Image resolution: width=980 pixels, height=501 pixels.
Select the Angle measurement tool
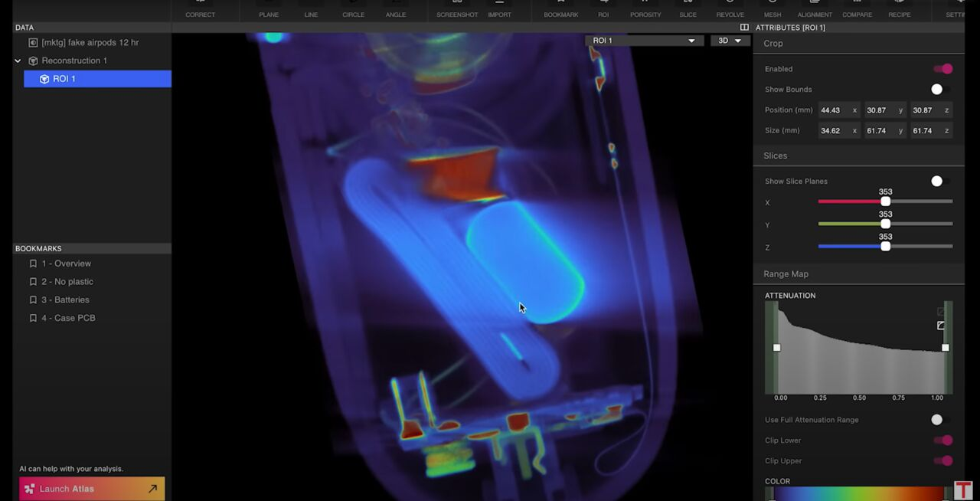tap(396, 10)
